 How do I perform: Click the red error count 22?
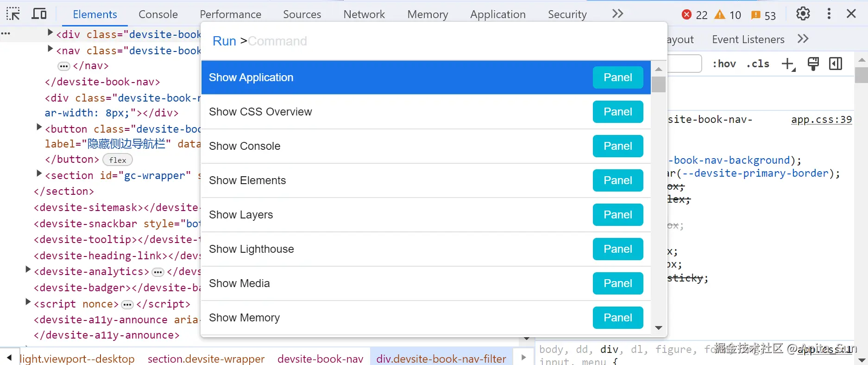pos(694,15)
